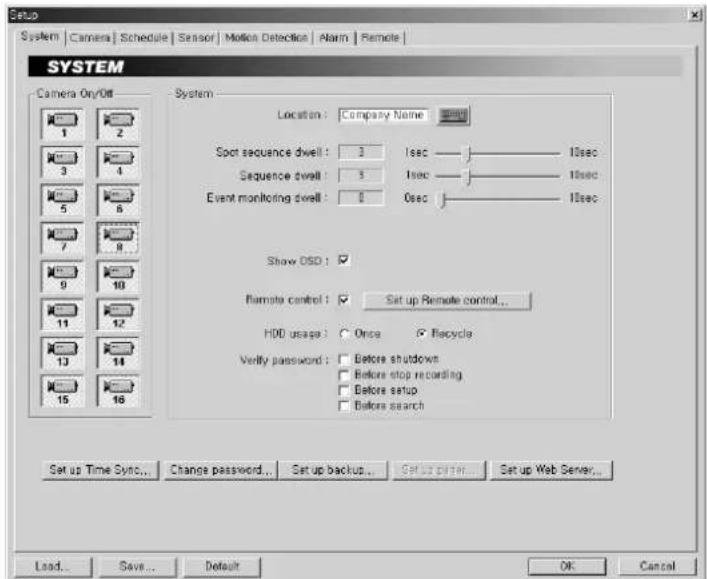The height and width of the screenshot is (579, 707).
Task: Toggle camera 14 on/off icon
Action: 118,353
